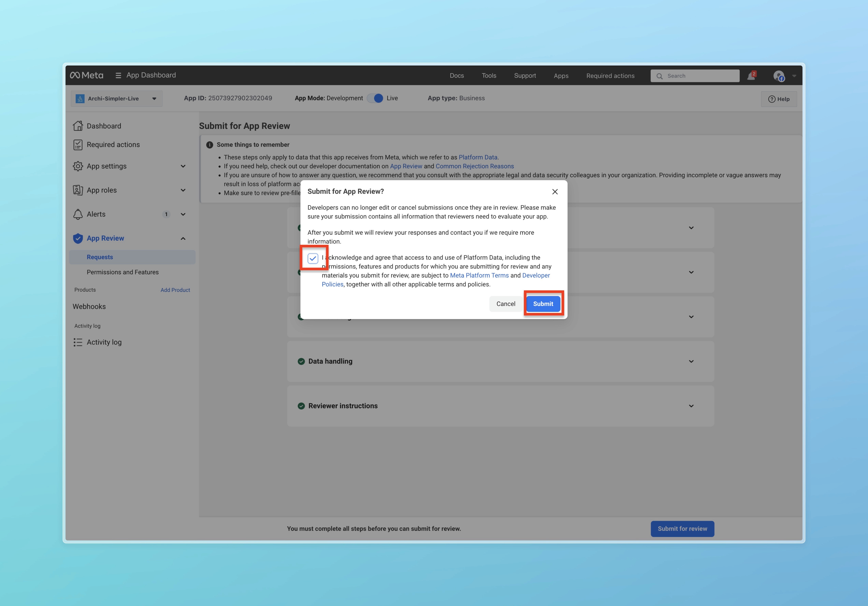Expand the Reviewer instructions section
The width and height of the screenshot is (868, 606).
click(x=691, y=406)
